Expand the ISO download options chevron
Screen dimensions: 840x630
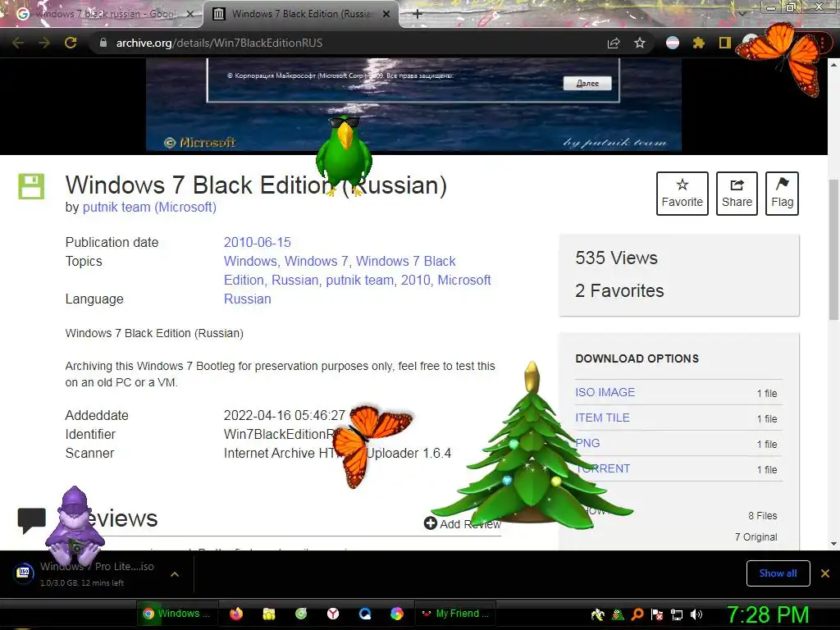(175, 573)
